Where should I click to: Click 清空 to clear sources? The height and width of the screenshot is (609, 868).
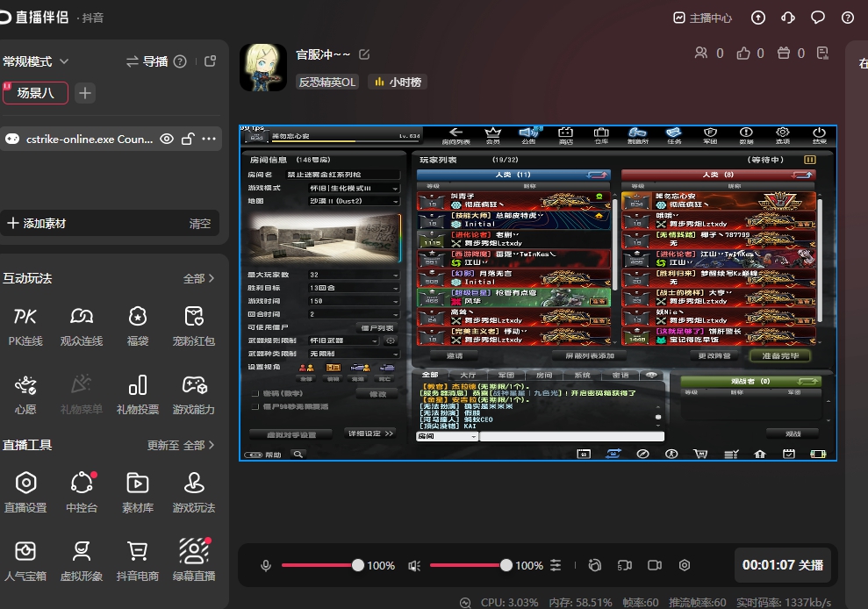coord(200,224)
